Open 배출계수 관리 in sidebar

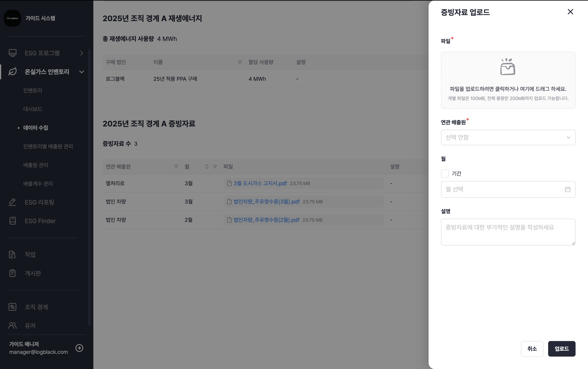(x=38, y=184)
